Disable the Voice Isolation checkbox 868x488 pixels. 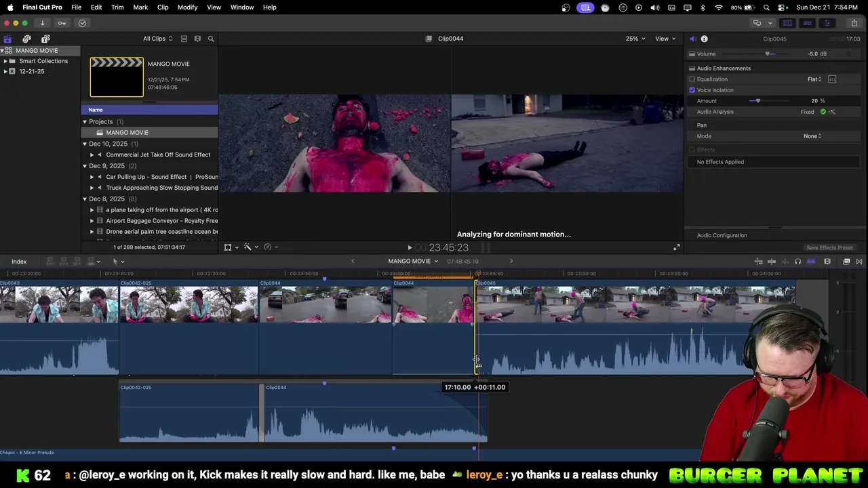692,90
